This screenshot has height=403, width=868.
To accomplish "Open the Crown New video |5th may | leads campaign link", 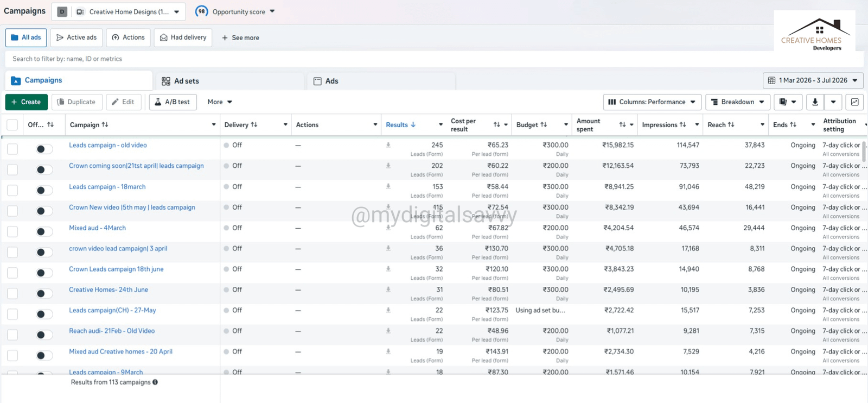I will point(132,207).
